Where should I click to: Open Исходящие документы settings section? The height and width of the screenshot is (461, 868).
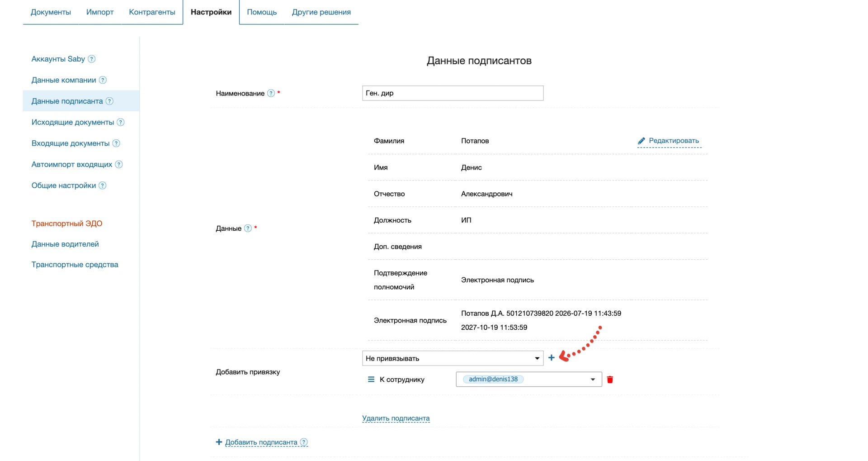pyautogui.click(x=73, y=122)
